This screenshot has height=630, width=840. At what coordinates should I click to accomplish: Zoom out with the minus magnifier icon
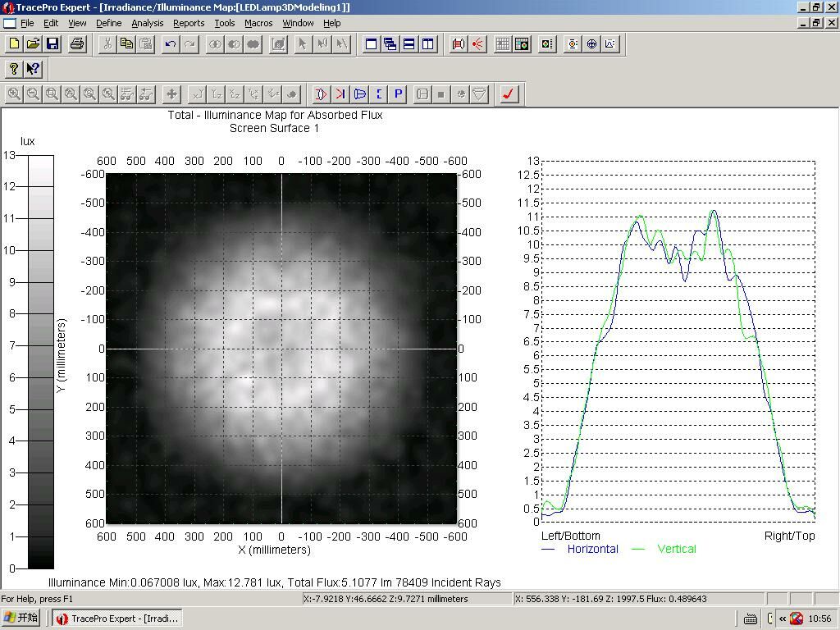tap(33, 94)
